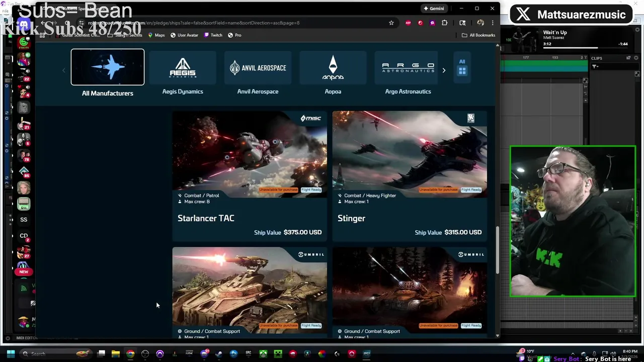Click Tumbril logo on right tank card

(471, 254)
